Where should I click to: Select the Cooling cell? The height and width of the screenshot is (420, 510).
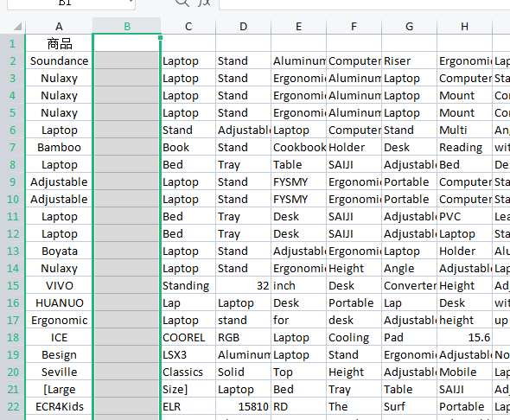pyautogui.click(x=354, y=337)
